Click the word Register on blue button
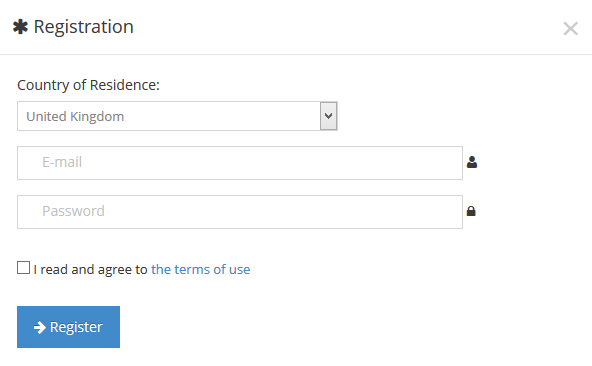Screen dimensions: 592x366 pos(76,327)
